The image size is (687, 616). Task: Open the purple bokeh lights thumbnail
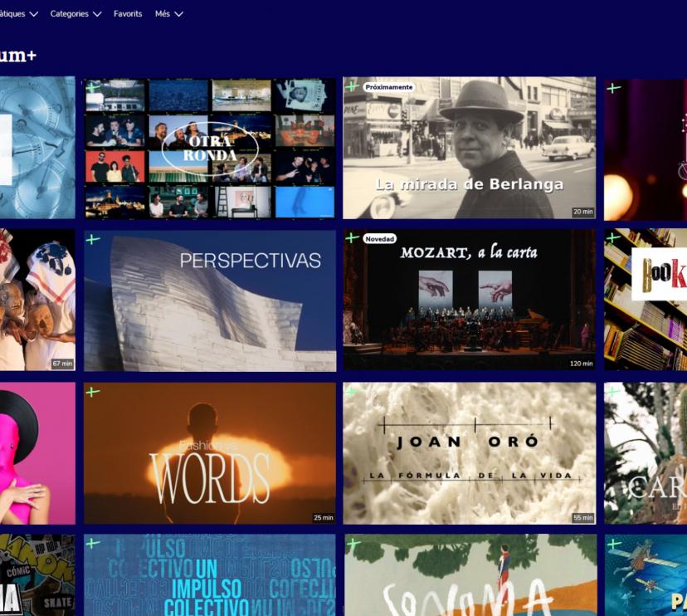[646, 150]
